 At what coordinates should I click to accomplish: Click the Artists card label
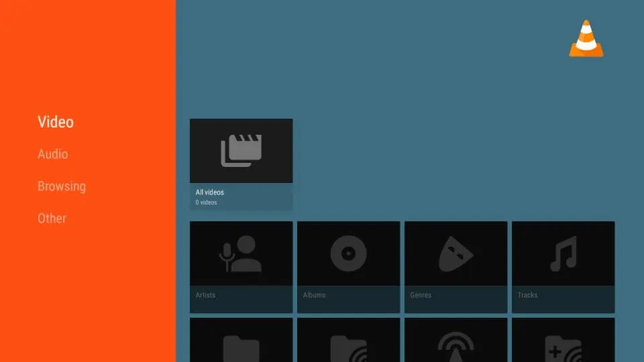click(x=206, y=295)
